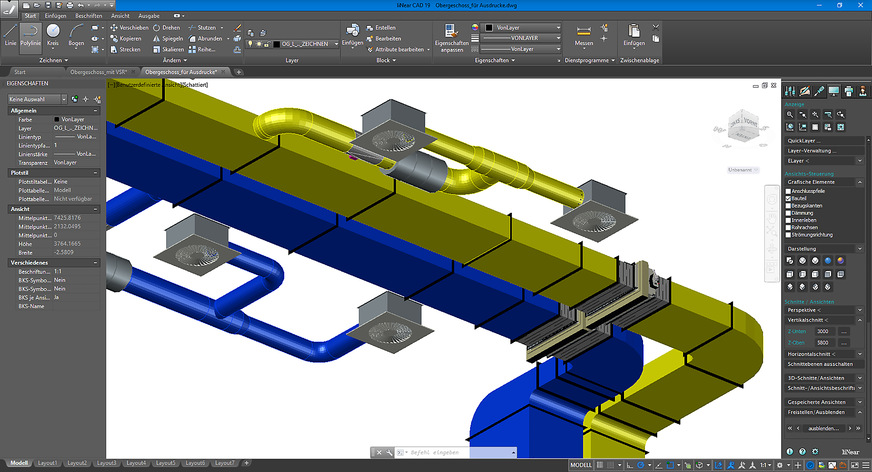Enable the Rohrachsen checkbox
Image resolution: width=872 pixels, height=472 pixels.
(788, 227)
